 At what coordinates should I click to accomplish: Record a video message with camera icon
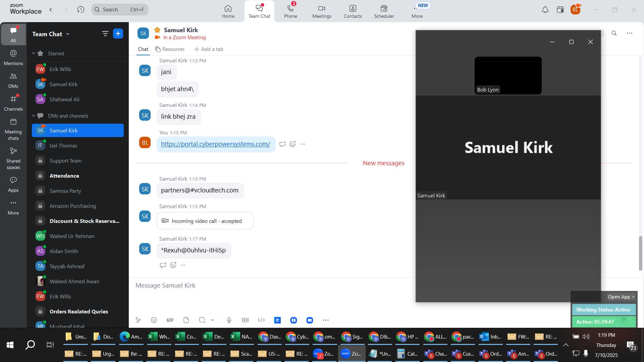pyautogui.click(x=245, y=320)
